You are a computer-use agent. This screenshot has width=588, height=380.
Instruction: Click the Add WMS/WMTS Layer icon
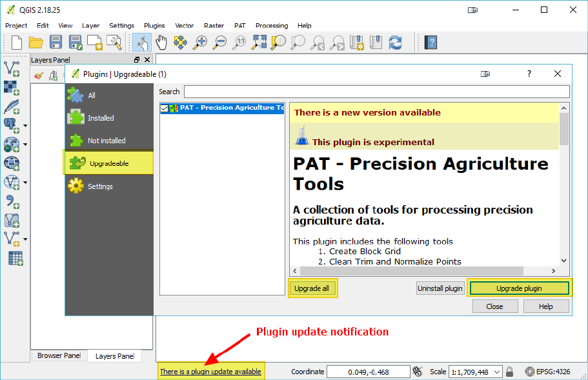[12, 145]
